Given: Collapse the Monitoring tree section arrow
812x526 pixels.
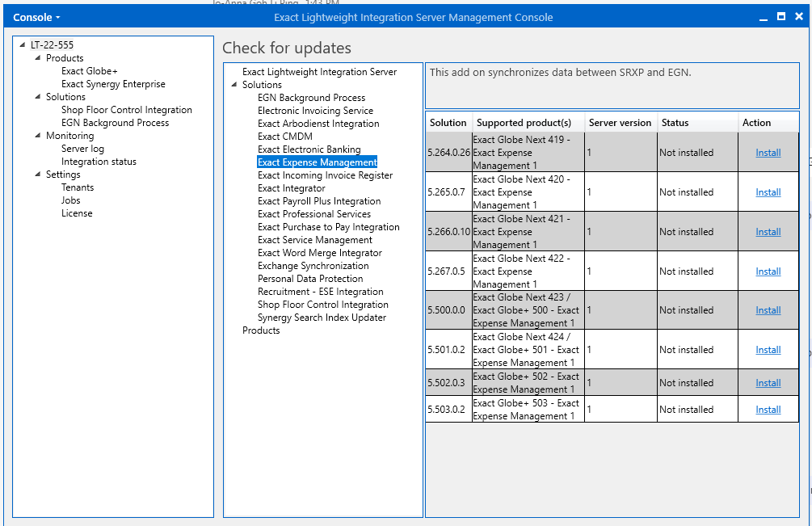Looking at the screenshot, I should (x=38, y=136).
